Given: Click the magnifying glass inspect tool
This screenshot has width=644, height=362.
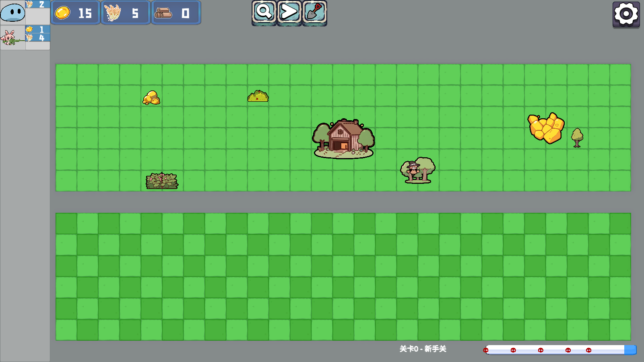Looking at the screenshot, I should [264, 12].
